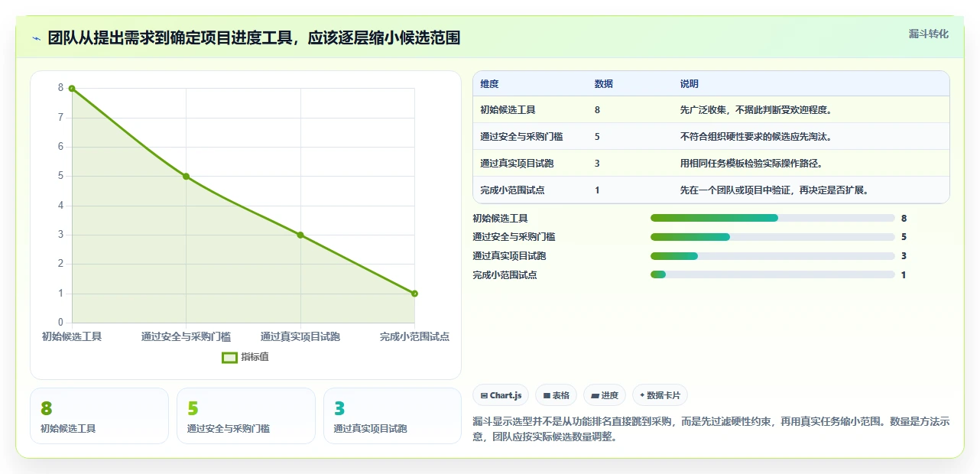Click the 漏斗转化 label in header
Image resolution: width=980 pixels, height=474 pixels.
pyautogui.click(x=928, y=34)
